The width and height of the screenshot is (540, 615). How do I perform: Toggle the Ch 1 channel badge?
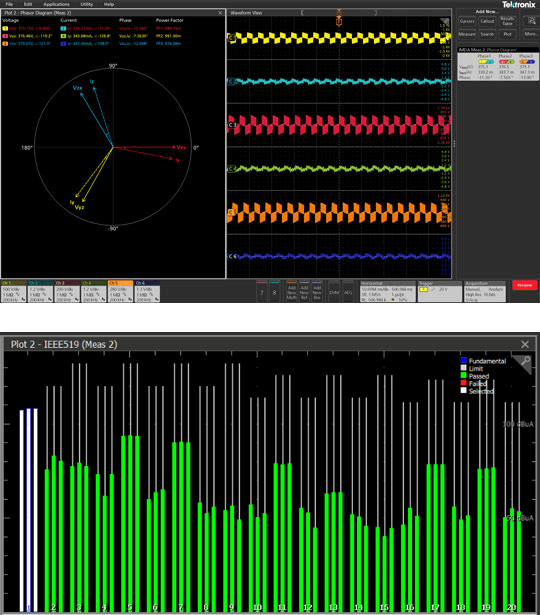(14, 291)
